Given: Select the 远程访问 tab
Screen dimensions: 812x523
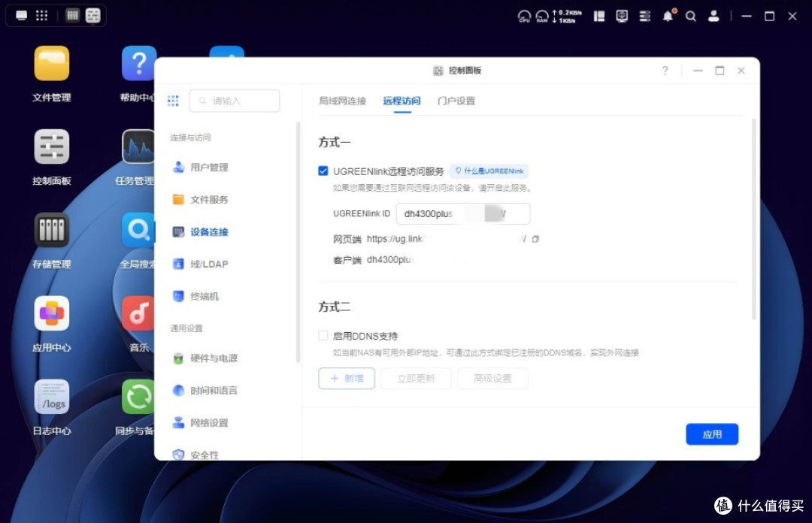Looking at the screenshot, I should (x=401, y=101).
